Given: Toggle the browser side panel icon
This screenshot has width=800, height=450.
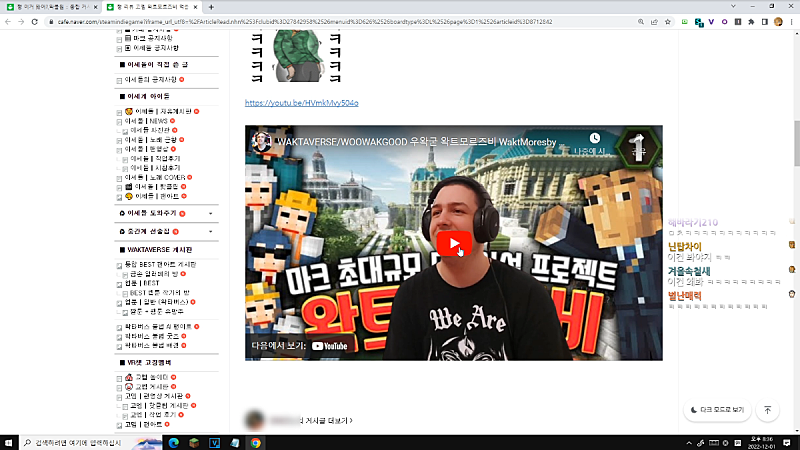Looking at the screenshot, I should (x=764, y=22).
